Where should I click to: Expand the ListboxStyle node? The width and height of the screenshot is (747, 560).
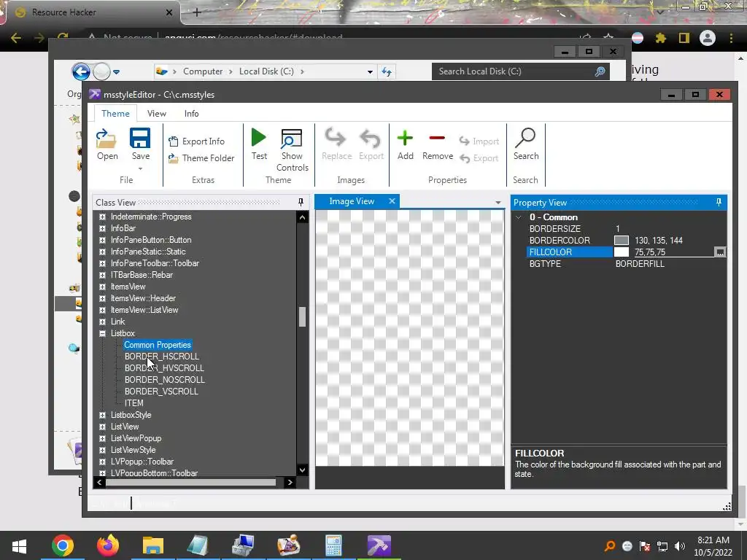pos(102,415)
